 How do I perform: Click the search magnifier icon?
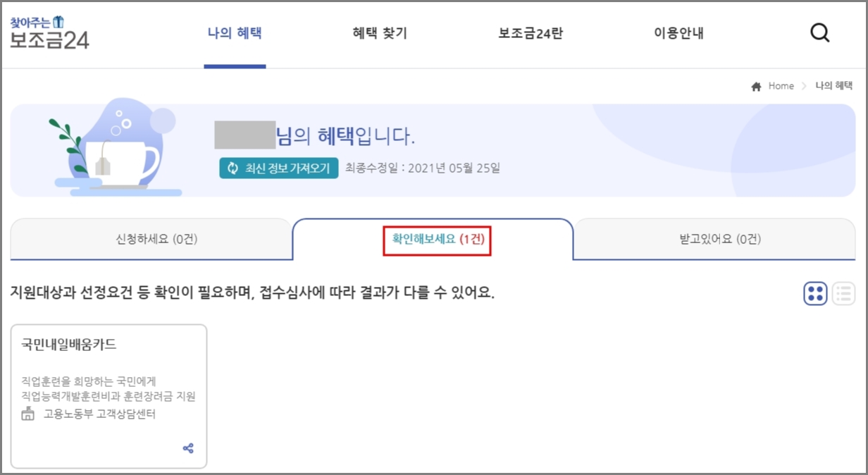819,32
